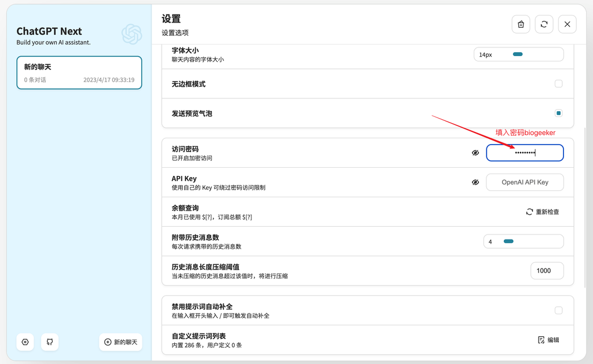Focus the 访问密码 password input
The image size is (593, 364).
coord(525,153)
